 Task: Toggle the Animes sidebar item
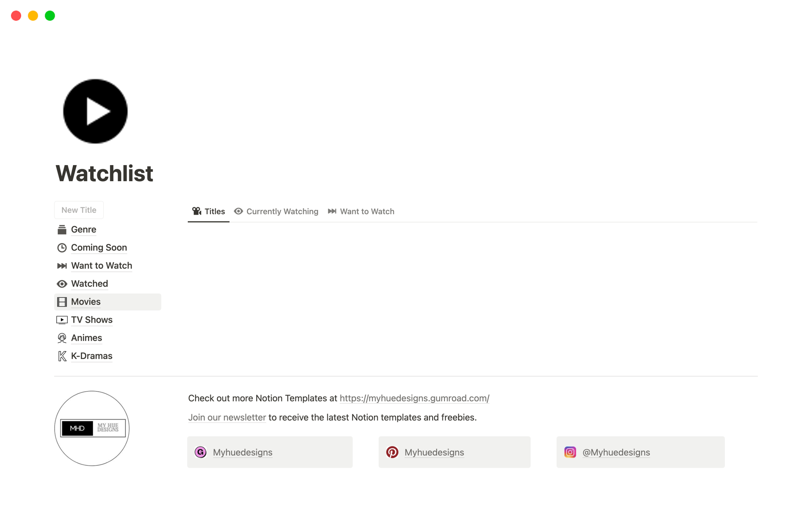coord(86,338)
